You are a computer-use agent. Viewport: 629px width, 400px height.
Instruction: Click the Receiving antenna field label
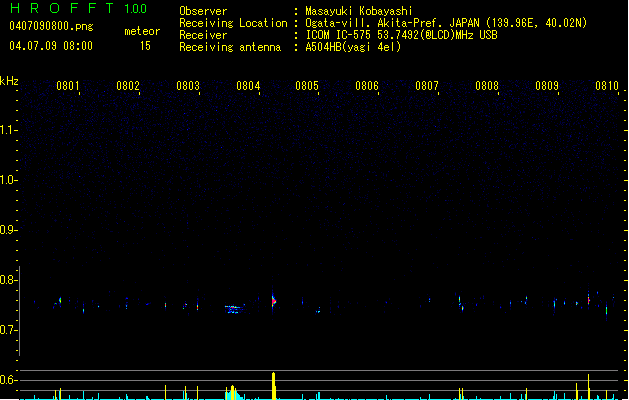[230, 47]
